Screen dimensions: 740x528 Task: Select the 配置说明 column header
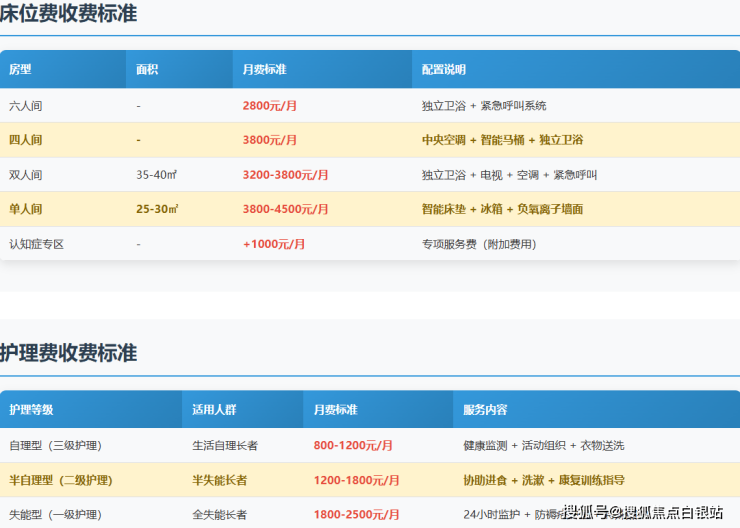tap(444, 70)
